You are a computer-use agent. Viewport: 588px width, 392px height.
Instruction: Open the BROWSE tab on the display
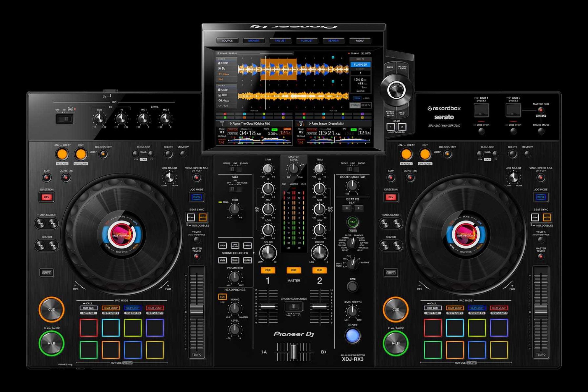coord(254,41)
